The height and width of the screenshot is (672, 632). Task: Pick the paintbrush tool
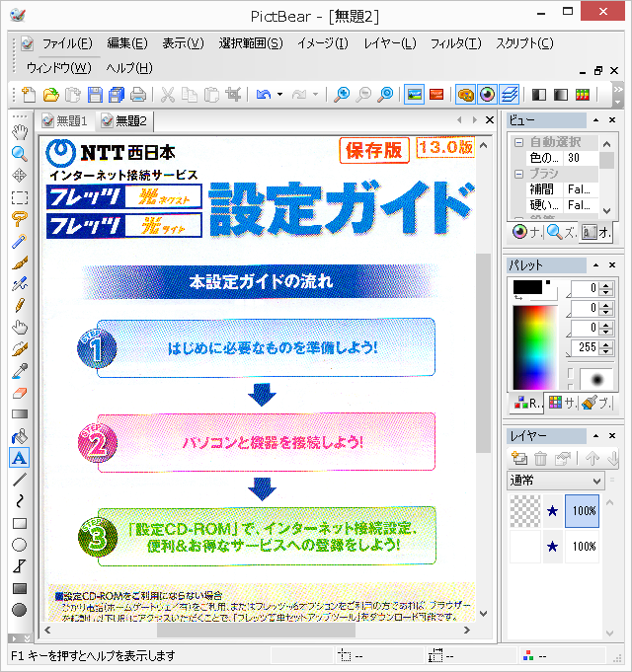pos(20,262)
